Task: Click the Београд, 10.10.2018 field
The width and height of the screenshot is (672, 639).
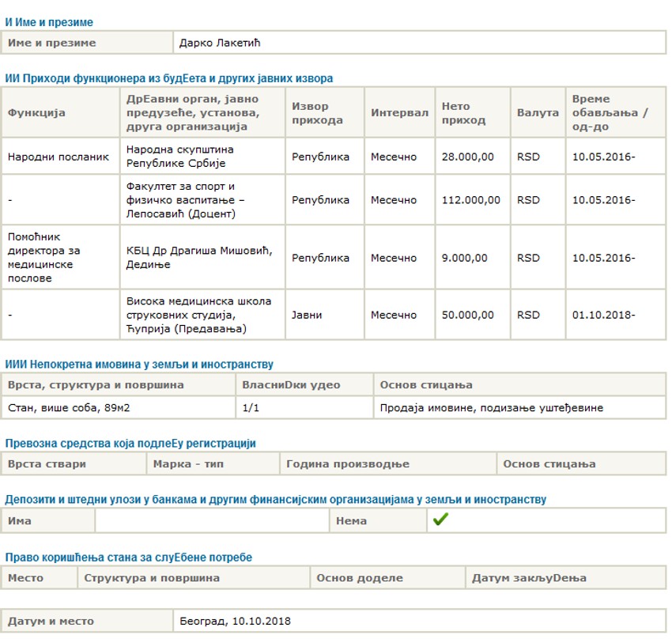Action: click(235, 621)
